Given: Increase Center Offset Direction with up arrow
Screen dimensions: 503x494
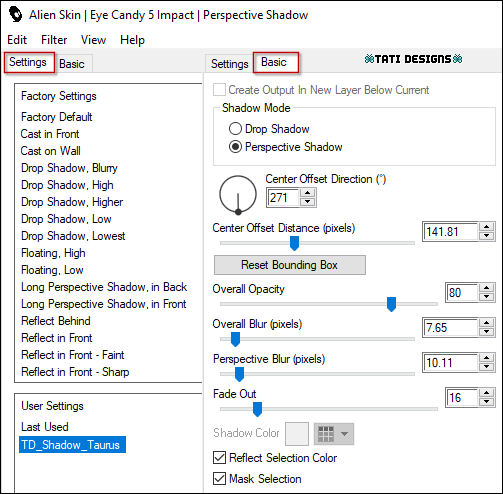Looking at the screenshot, I should click(307, 193).
